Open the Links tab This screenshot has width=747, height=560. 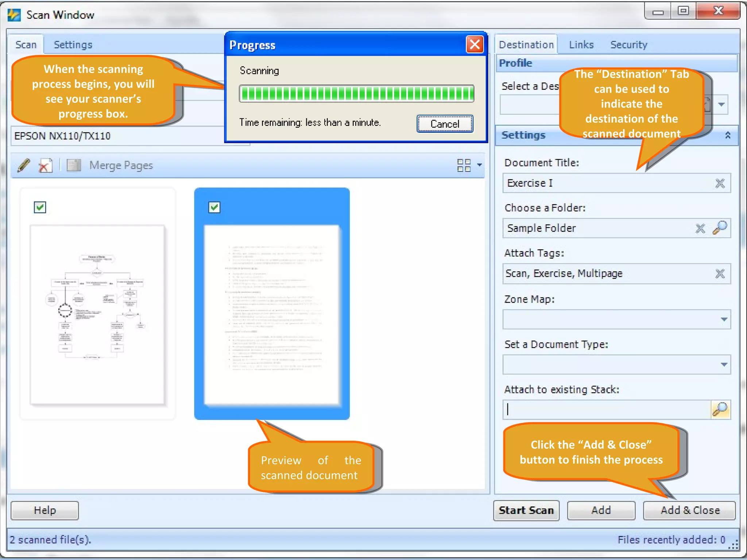tap(581, 45)
